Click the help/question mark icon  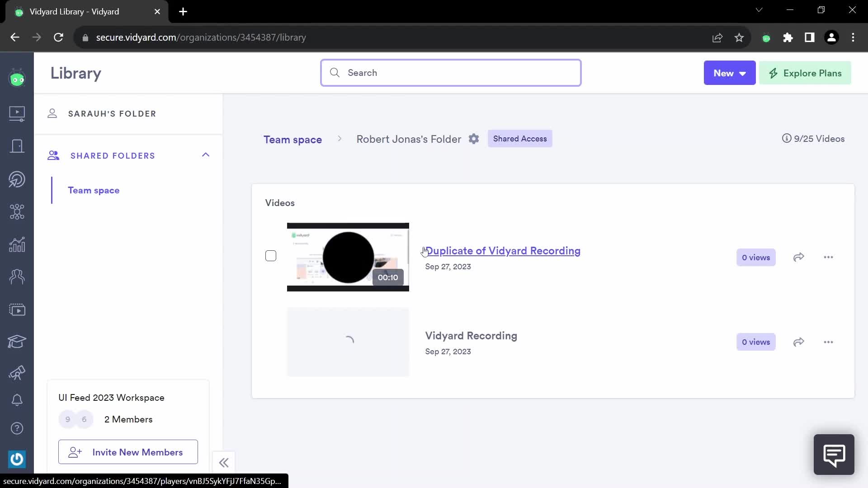[x=17, y=429]
